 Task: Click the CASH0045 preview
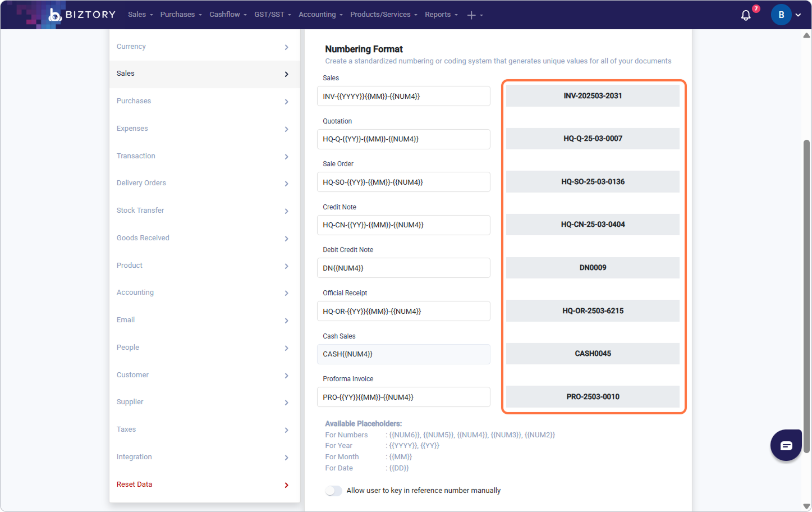(x=593, y=354)
